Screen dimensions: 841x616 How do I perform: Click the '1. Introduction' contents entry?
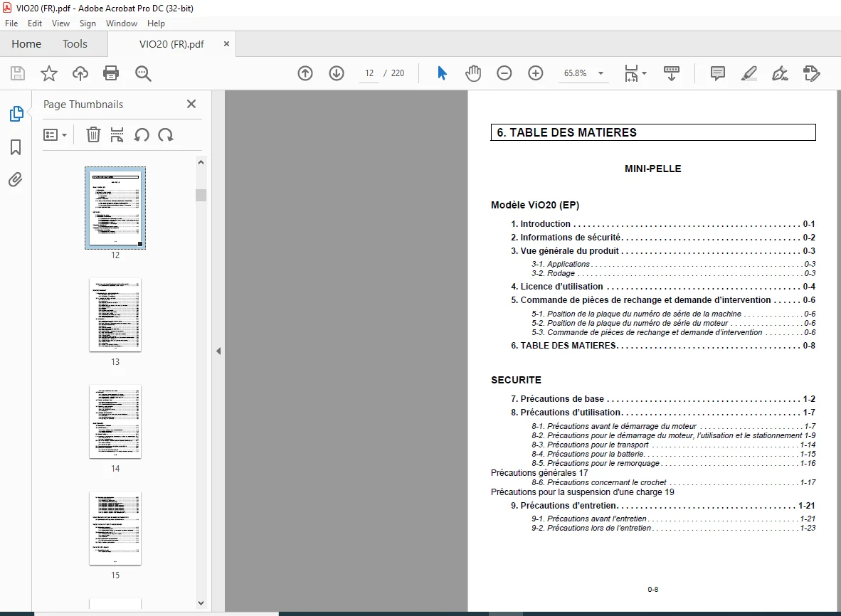663,224
